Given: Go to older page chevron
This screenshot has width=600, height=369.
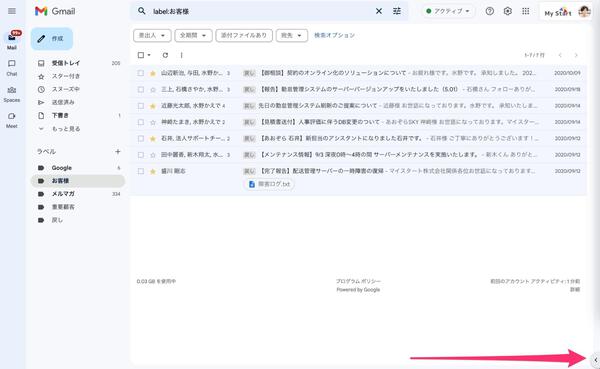Looking at the screenshot, I should point(576,55).
